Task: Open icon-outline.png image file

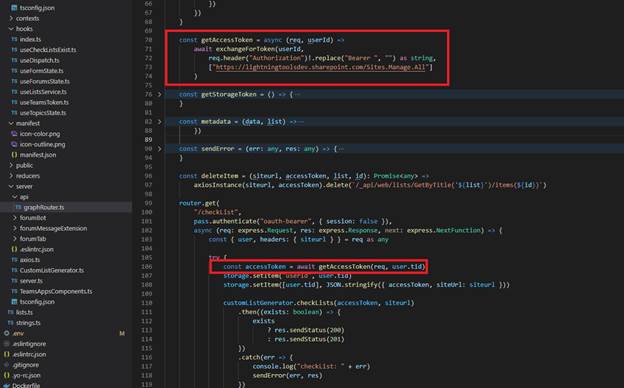Action: (42, 144)
